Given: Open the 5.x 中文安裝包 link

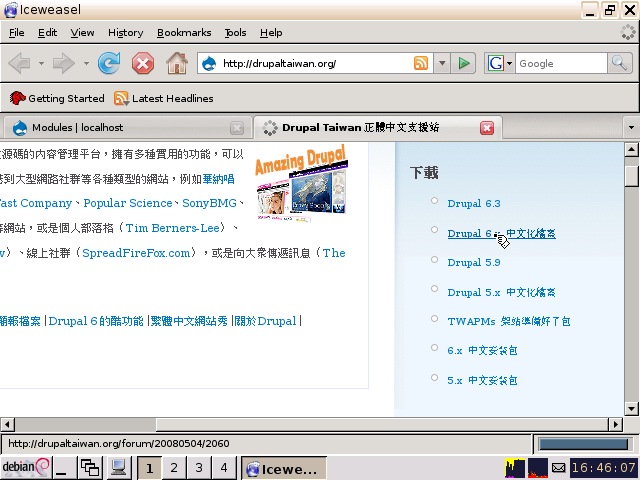Looking at the screenshot, I should [x=482, y=380].
